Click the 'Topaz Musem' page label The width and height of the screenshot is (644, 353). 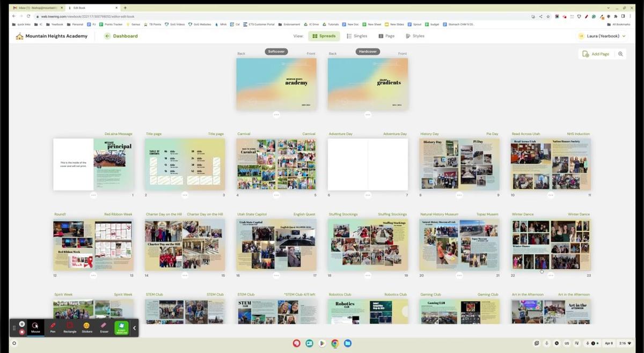tap(488, 214)
